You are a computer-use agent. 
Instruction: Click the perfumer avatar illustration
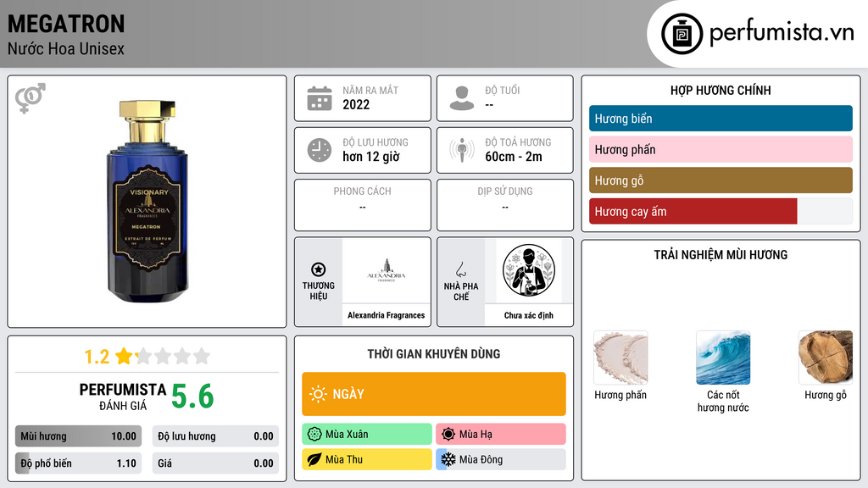point(529,270)
